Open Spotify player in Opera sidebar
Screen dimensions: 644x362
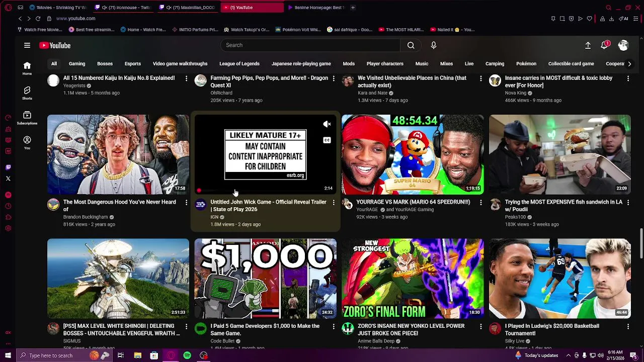(8, 195)
